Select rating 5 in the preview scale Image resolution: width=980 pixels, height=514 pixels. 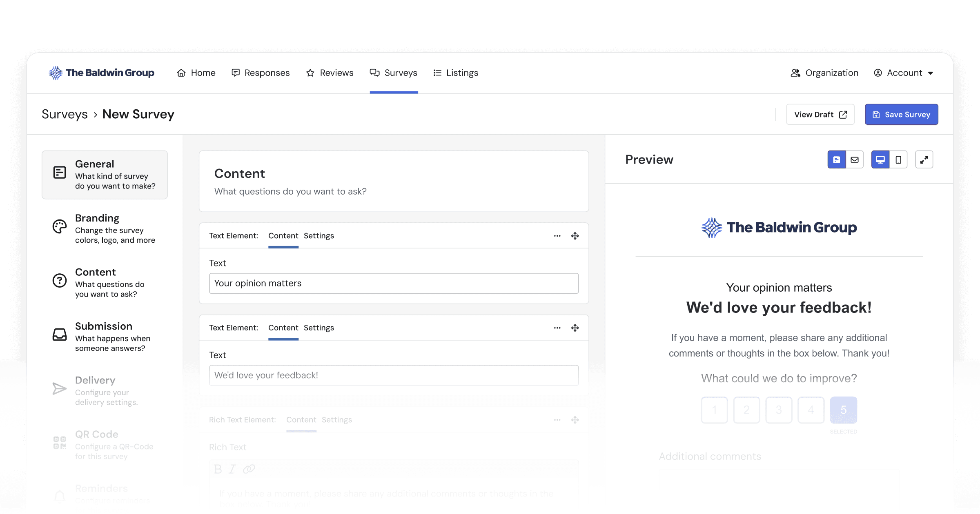point(843,410)
